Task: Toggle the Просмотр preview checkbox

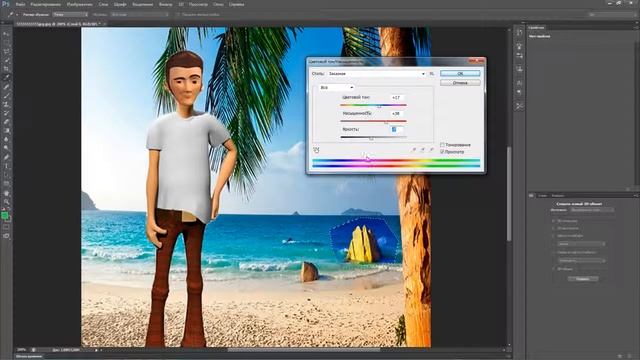Action: (442, 151)
